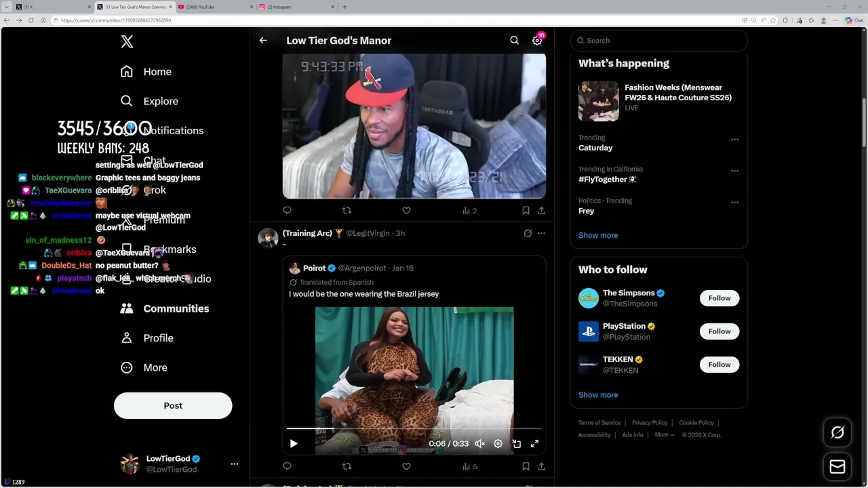Follow The Simpsons

(x=719, y=298)
